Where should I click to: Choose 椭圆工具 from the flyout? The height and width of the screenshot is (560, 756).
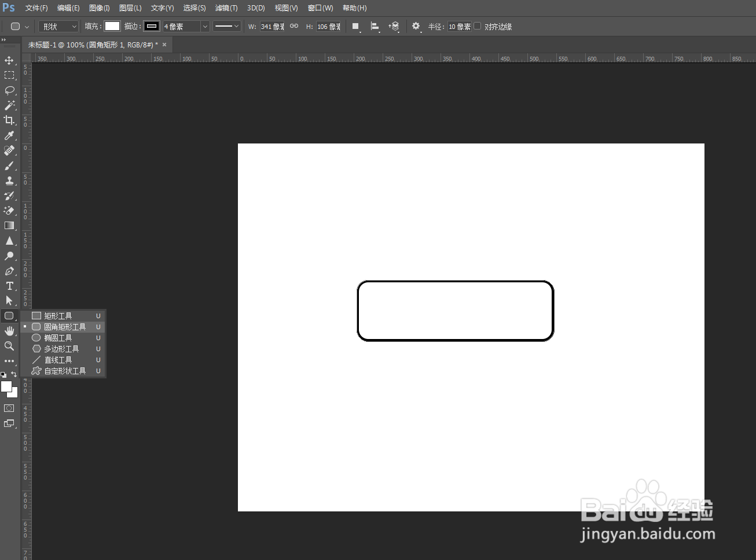(x=63, y=338)
